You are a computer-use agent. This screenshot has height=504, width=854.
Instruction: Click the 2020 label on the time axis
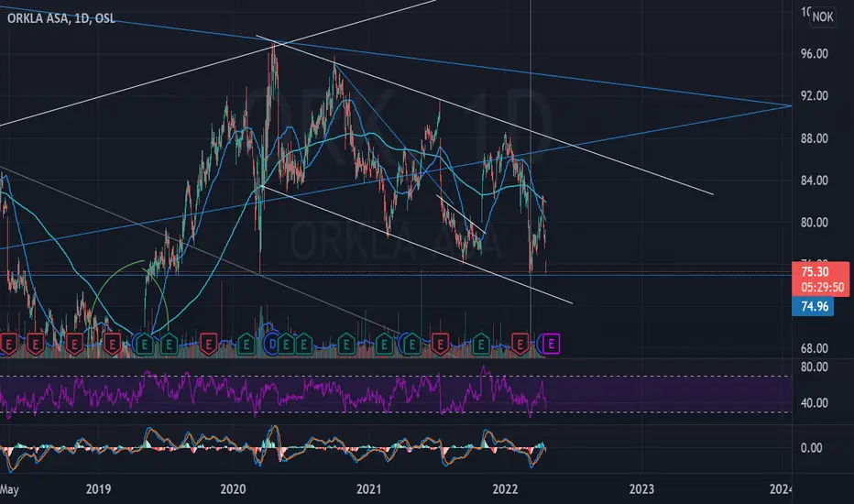[233, 488]
